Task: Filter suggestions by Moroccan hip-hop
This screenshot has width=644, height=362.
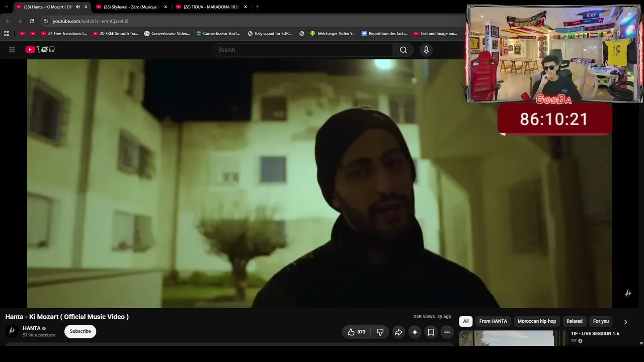Action: click(x=537, y=321)
